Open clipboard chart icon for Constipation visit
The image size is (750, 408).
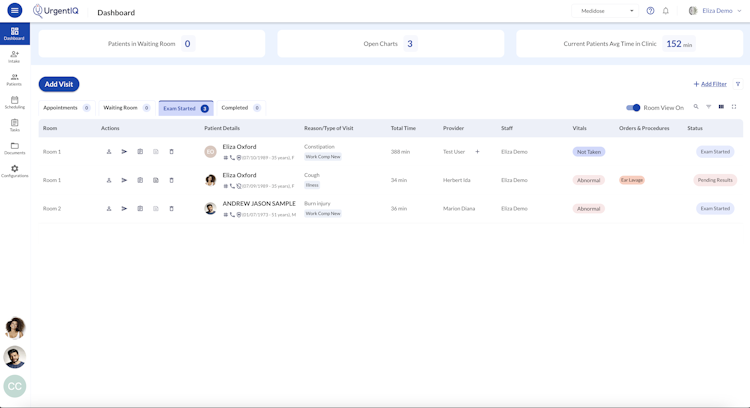coord(140,152)
